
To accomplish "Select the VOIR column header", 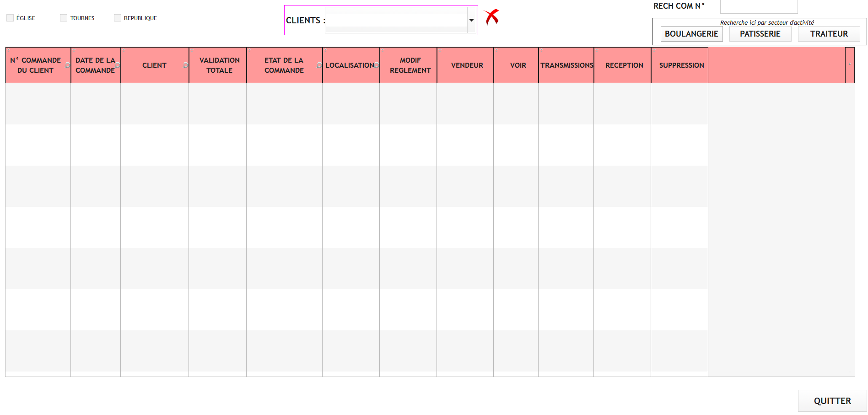I will (x=516, y=65).
